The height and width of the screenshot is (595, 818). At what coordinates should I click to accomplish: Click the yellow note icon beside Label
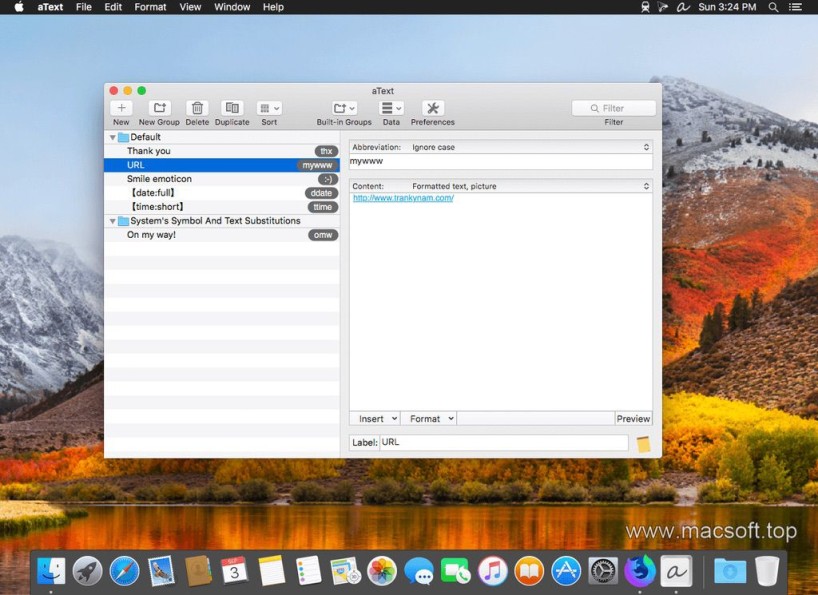(x=643, y=443)
